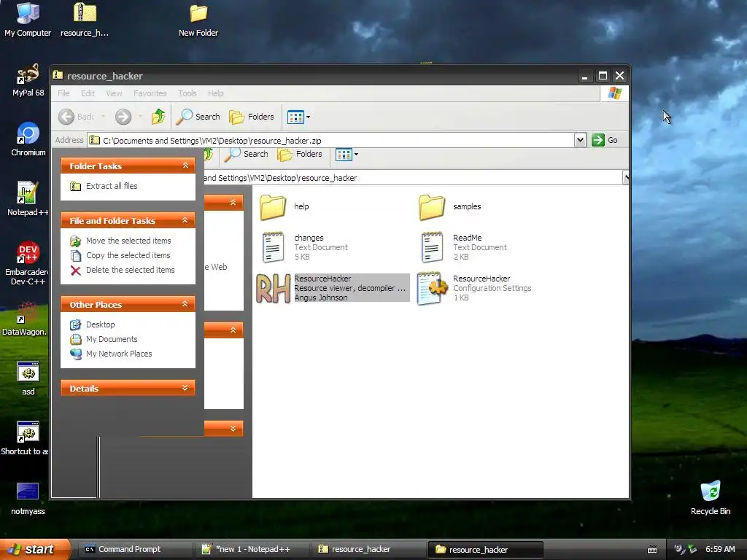Switch to resource_hacker folder taskbar button
Screen dimensions: 747x560
(x=486, y=550)
